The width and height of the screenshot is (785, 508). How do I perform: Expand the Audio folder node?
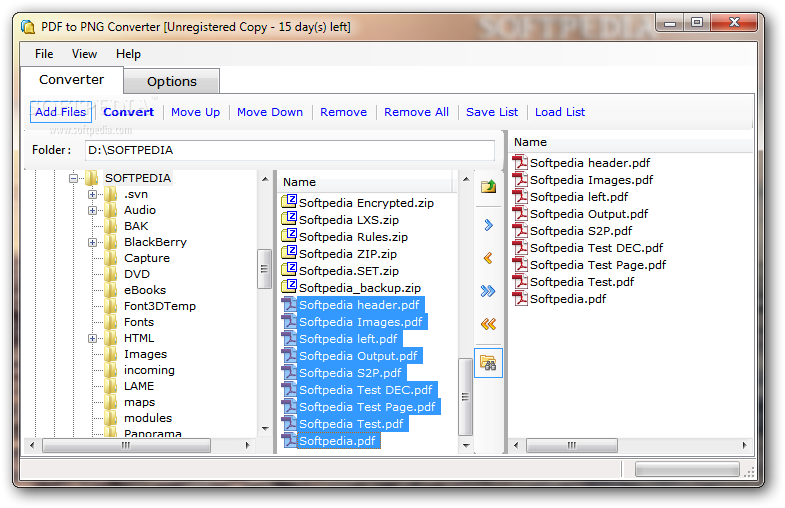pos(92,210)
